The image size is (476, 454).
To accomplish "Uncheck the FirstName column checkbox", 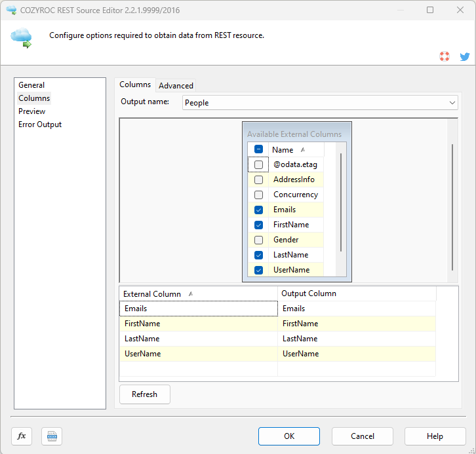I will tap(258, 225).
